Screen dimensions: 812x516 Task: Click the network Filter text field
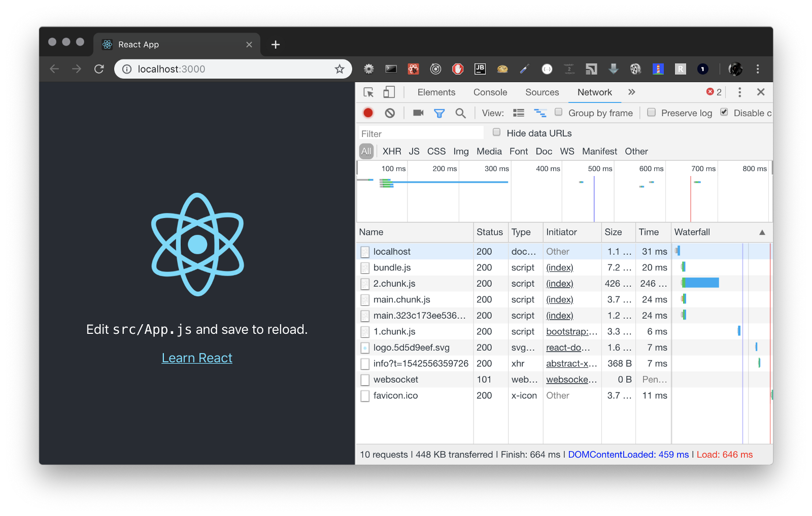click(x=421, y=133)
